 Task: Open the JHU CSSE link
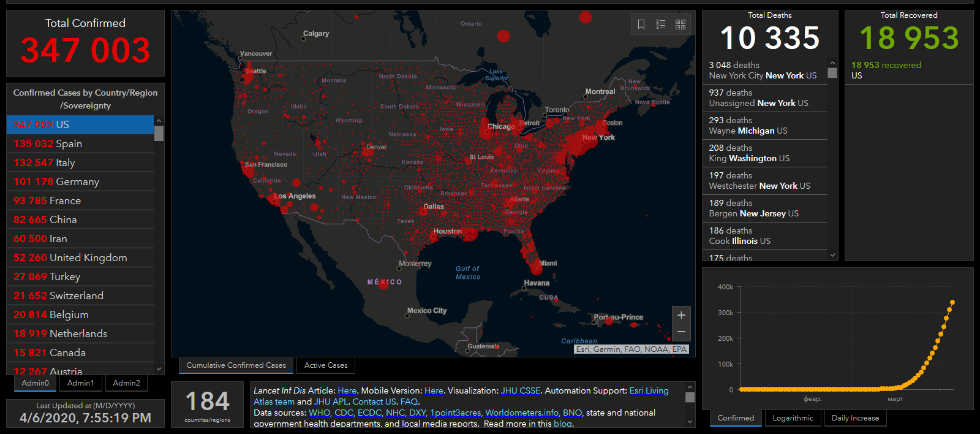(521, 390)
